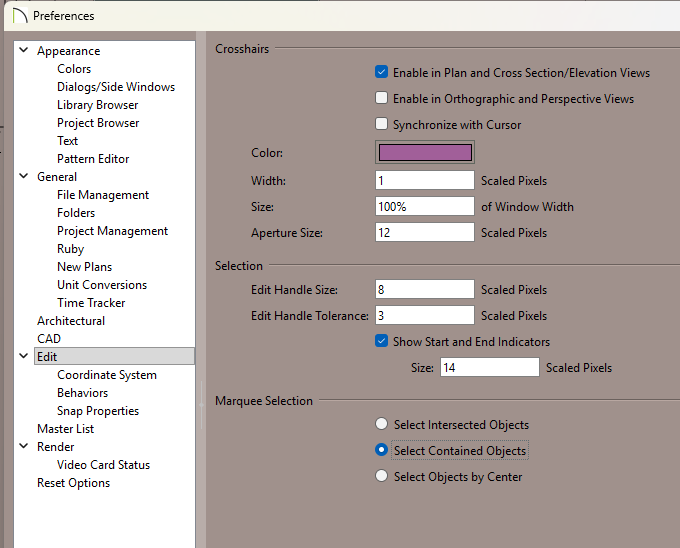This screenshot has height=548, width=680.
Task: Open the Library Browser preferences page
Action: coord(97,105)
